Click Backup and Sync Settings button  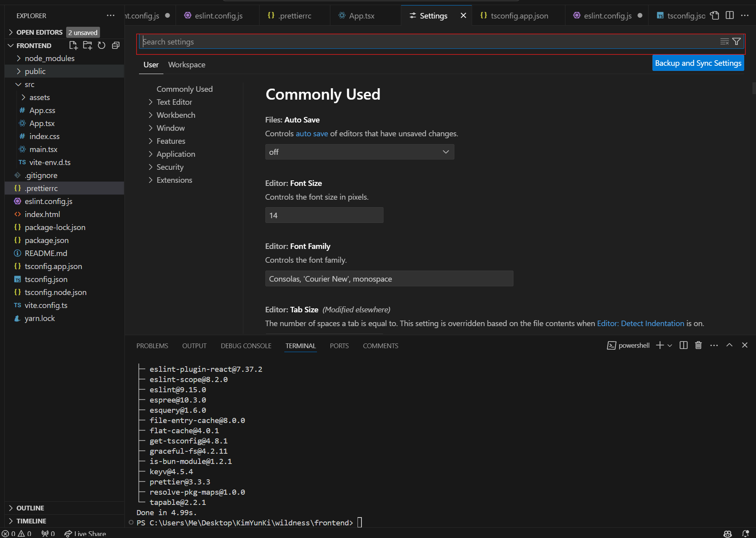[698, 63]
